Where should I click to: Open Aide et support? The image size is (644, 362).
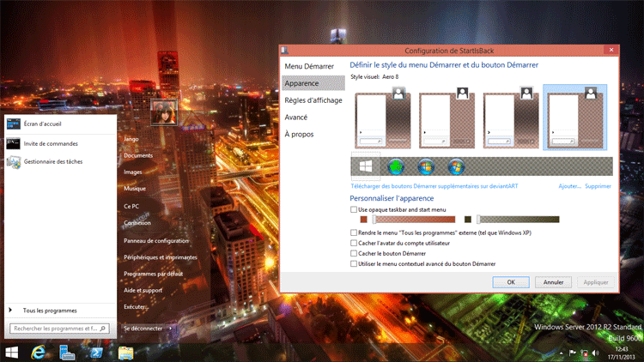tap(143, 290)
